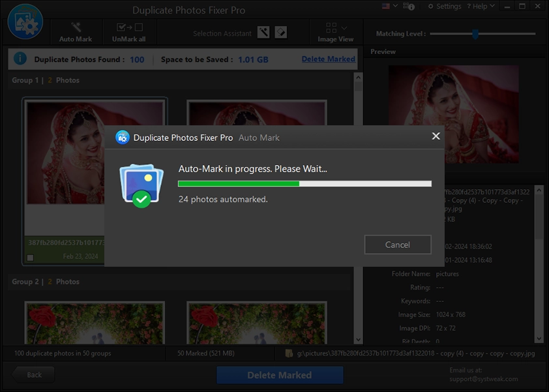This screenshot has width=549, height=392.
Task: Click the '1.01 GB' space saved value
Action: point(253,59)
